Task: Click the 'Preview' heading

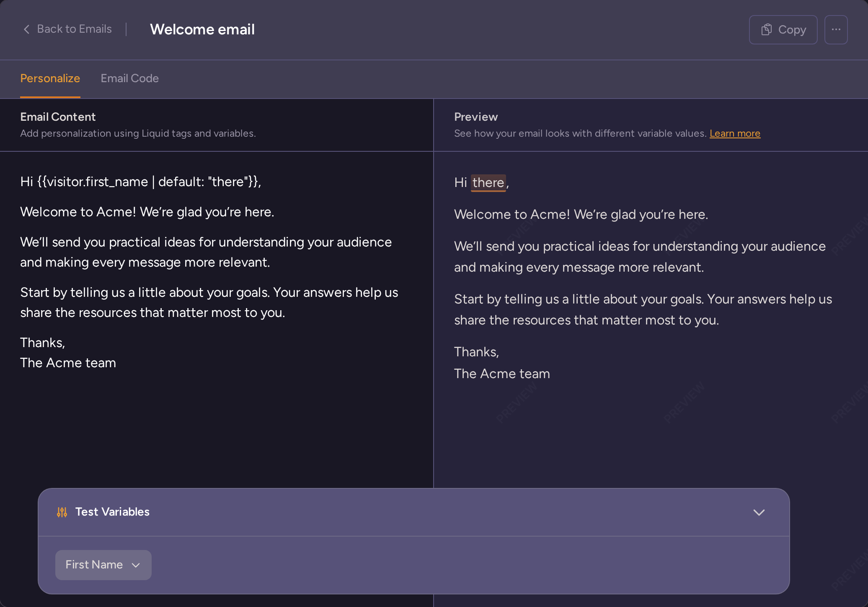Action: coord(476,117)
